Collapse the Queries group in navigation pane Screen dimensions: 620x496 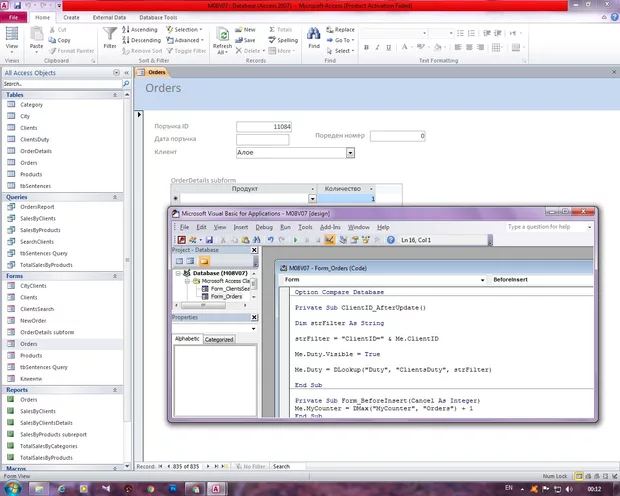114,197
